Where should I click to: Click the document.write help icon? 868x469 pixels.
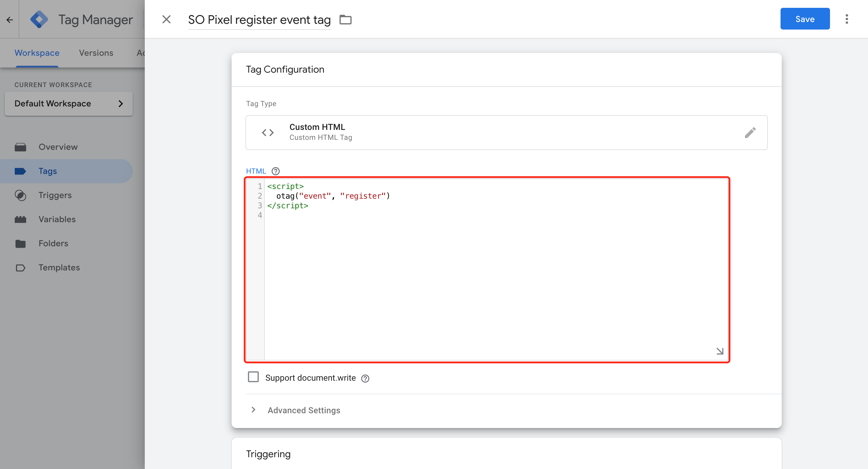pos(365,379)
